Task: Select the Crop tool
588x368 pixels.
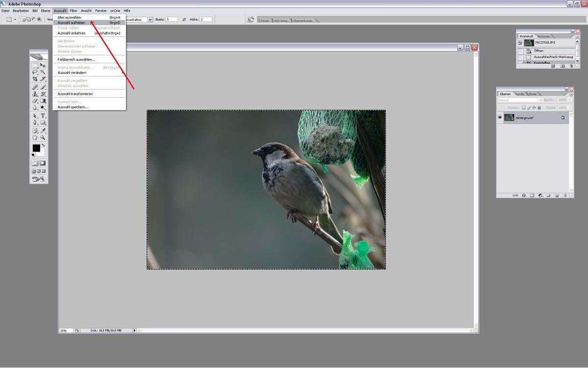Action: [x=35, y=79]
